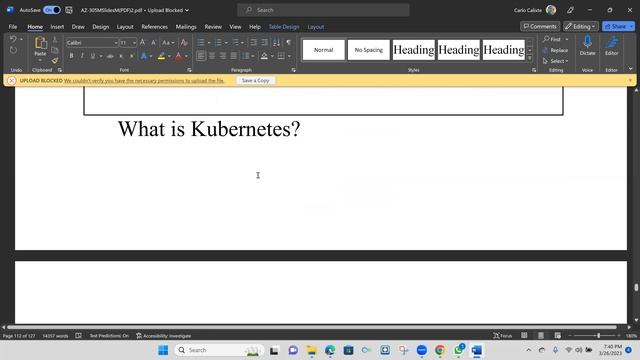Align text left
Image resolution: width=640 pixels, height=360 pixels.
coord(201,56)
